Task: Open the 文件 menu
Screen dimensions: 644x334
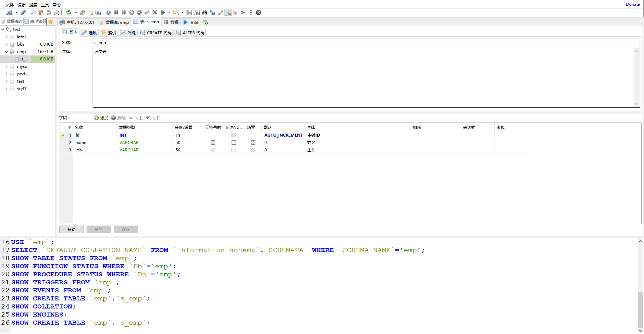Action: (10, 5)
